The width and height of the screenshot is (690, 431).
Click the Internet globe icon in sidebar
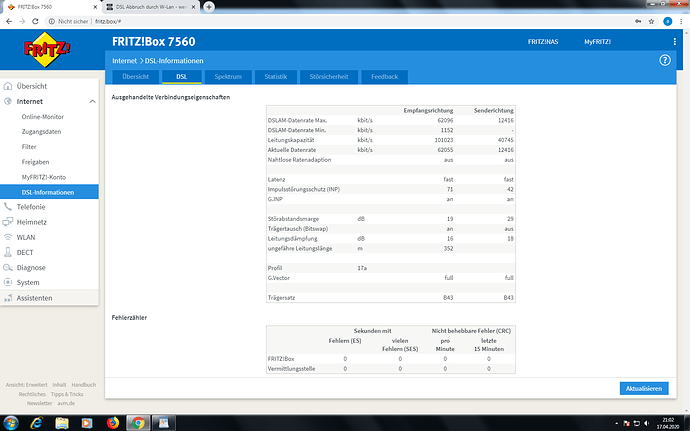click(x=7, y=101)
